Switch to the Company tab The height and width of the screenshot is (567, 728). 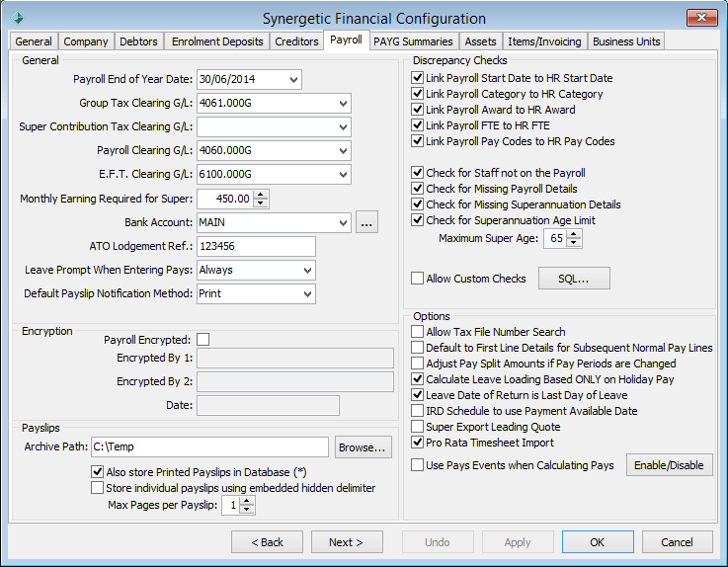click(85, 41)
